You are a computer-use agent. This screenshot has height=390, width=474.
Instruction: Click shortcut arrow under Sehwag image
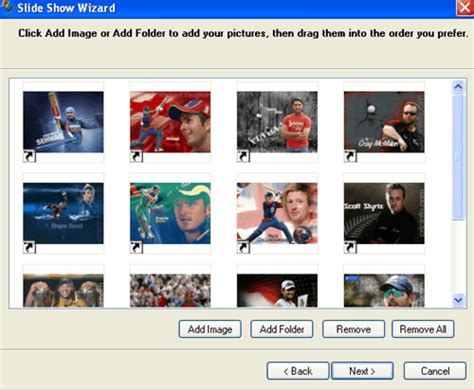pyautogui.click(x=29, y=156)
